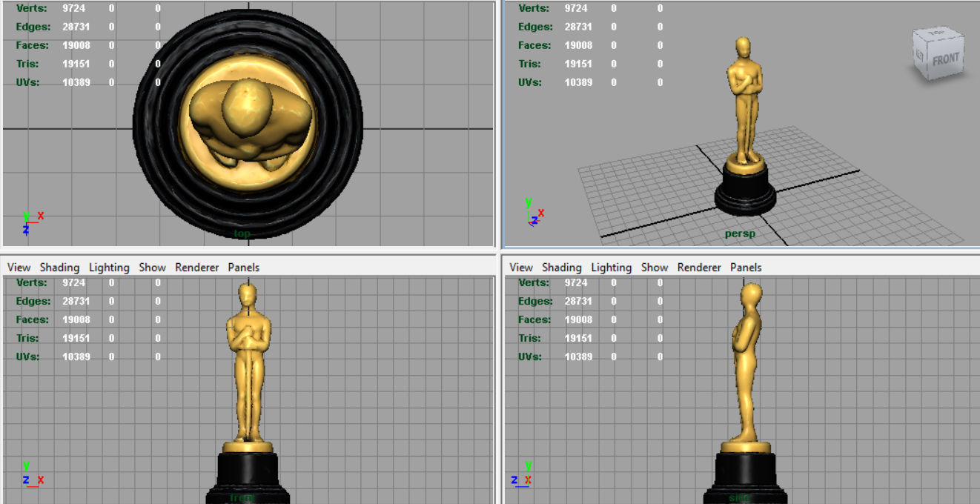Open the Shading menu in the side panel
Image resolution: width=980 pixels, height=504 pixels.
click(562, 268)
